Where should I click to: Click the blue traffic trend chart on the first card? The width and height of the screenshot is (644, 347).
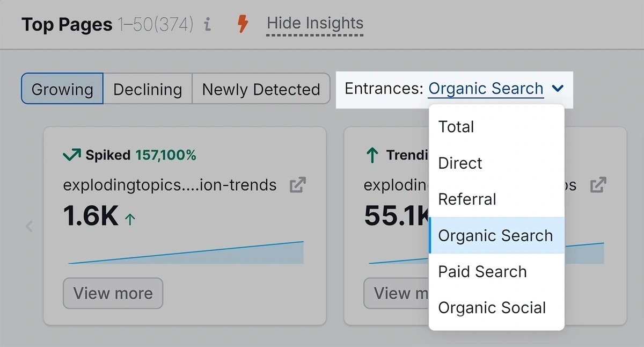click(185, 252)
